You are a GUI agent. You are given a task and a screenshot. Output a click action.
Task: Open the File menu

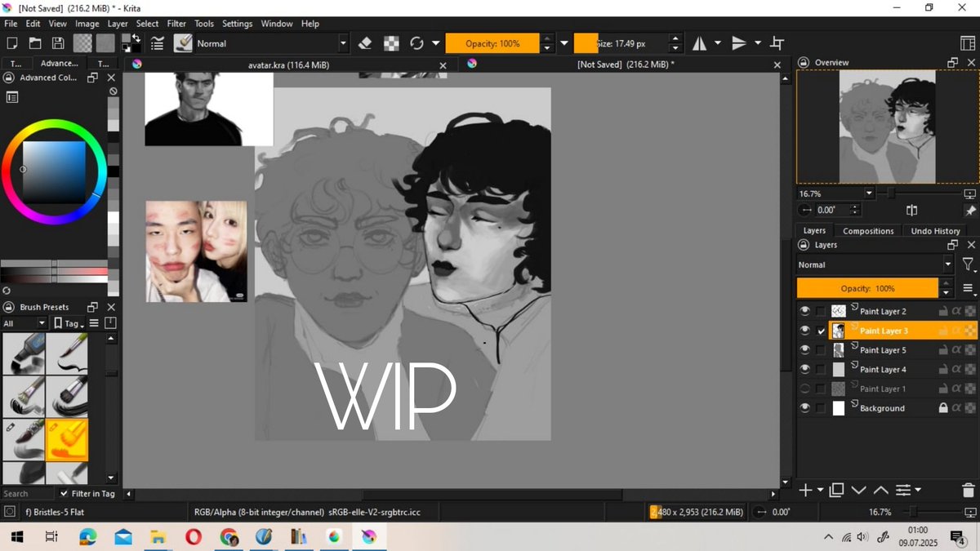point(11,24)
